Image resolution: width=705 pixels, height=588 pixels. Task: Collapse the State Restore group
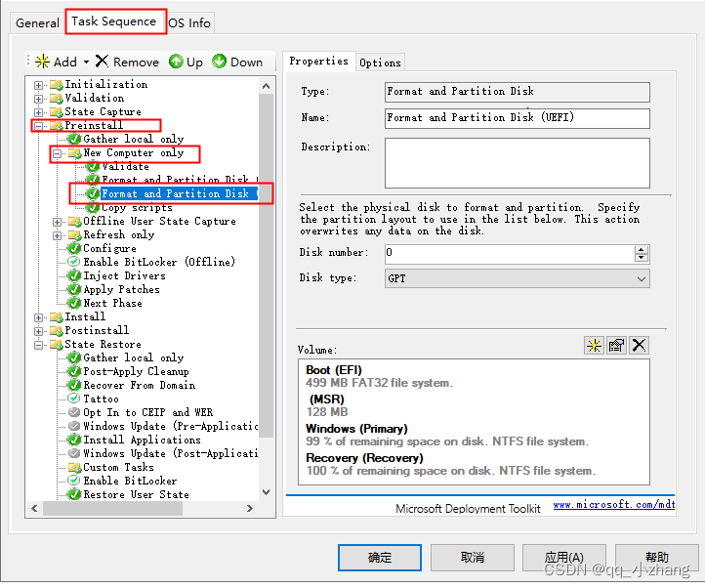(39, 346)
